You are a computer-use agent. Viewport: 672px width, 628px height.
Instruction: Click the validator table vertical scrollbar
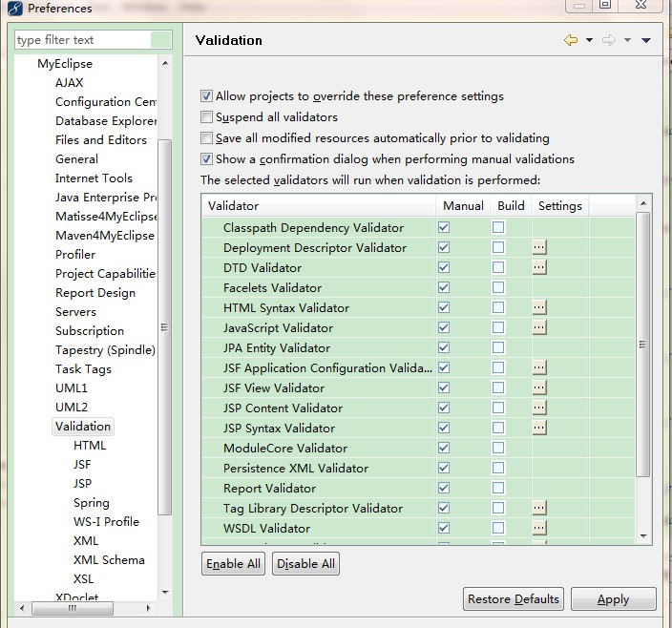point(643,344)
